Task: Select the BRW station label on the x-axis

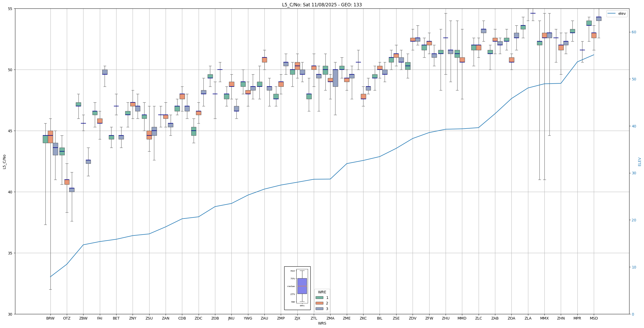Action: pyautogui.click(x=50, y=318)
